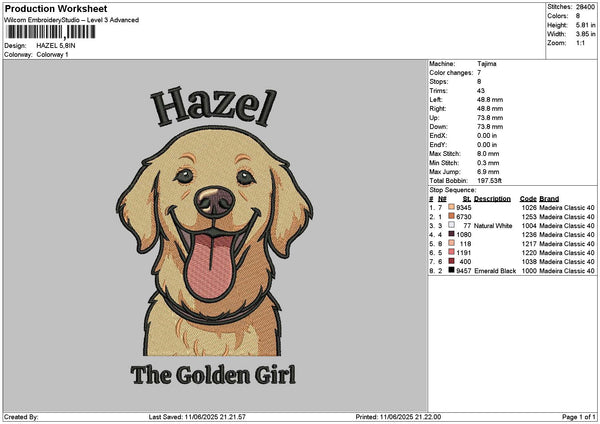Viewport: 600px width, 424px height.
Task: Click the Emerald Black color swatch
Action: pos(452,270)
